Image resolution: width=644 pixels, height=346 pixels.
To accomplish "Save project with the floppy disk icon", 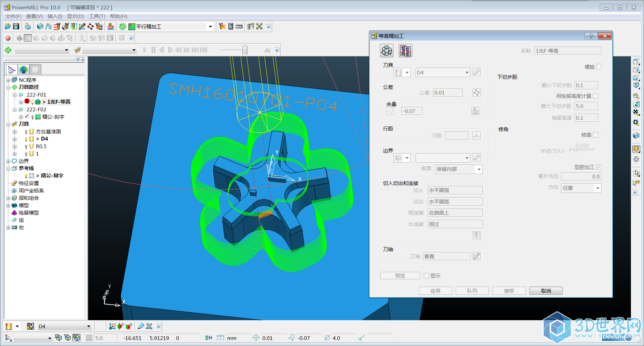I will 16,26.
